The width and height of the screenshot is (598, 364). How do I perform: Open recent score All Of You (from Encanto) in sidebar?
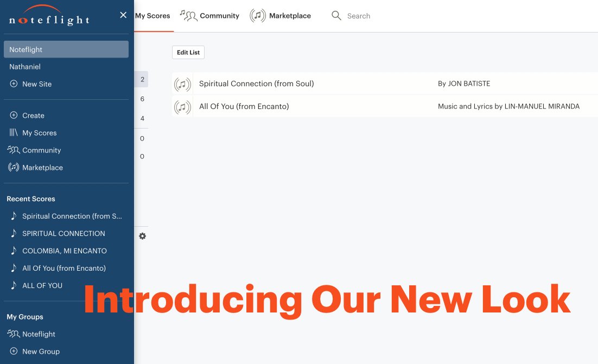click(x=64, y=269)
